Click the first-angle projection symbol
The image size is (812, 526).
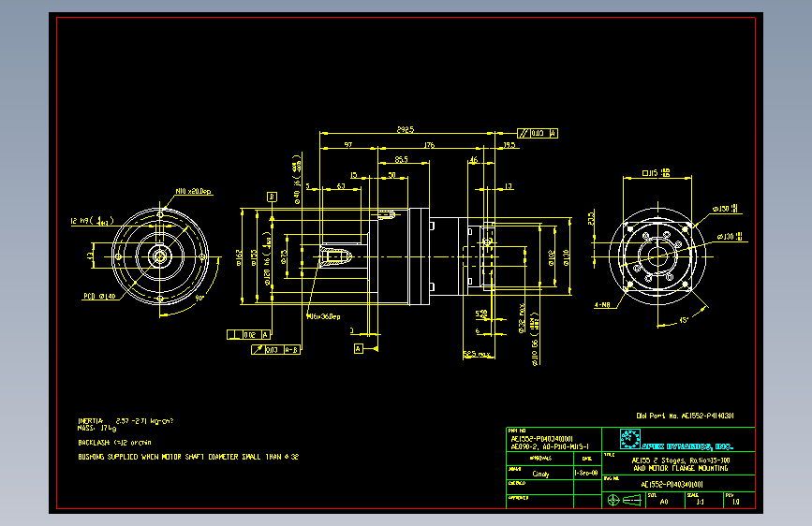click(x=624, y=500)
